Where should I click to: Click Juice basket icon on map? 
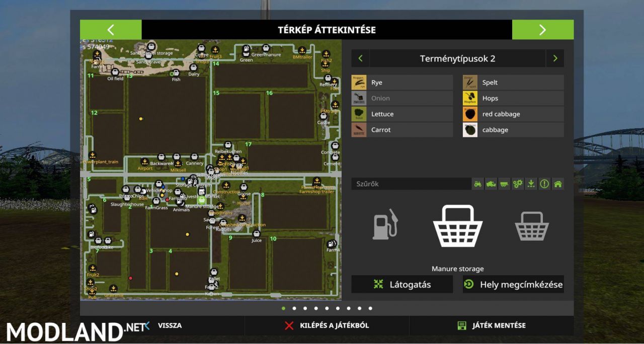click(x=257, y=234)
